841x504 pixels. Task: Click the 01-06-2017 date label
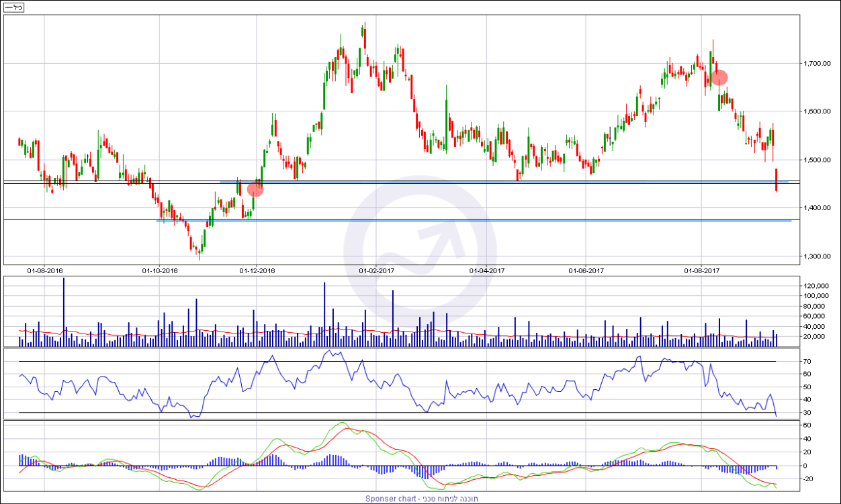(x=586, y=270)
